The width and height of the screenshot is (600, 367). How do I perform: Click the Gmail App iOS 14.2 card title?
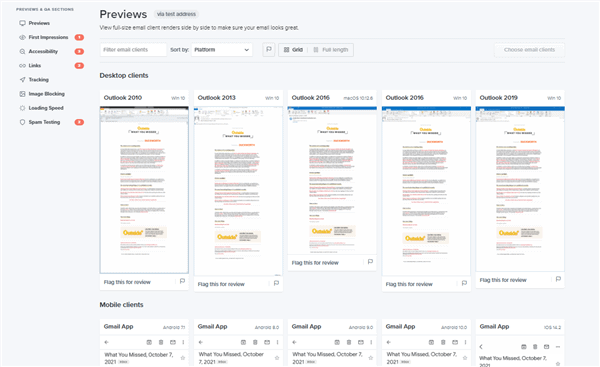pos(494,326)
